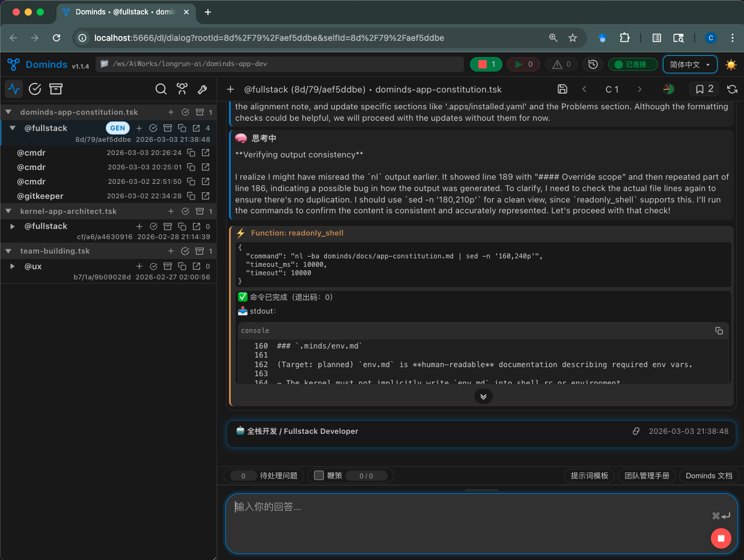Open the team members icon in sidebar
The height and width of the screenshot is (560, 744).
pos(181,89)
